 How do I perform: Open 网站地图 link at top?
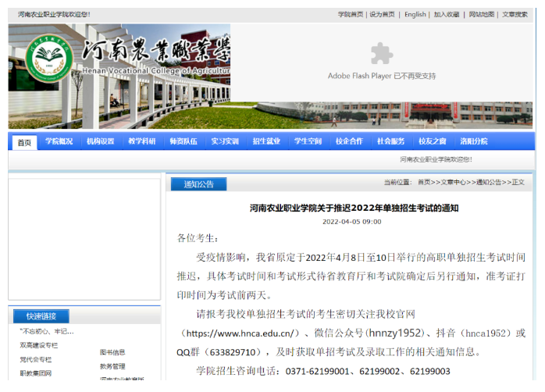click(x=481, y=14)
